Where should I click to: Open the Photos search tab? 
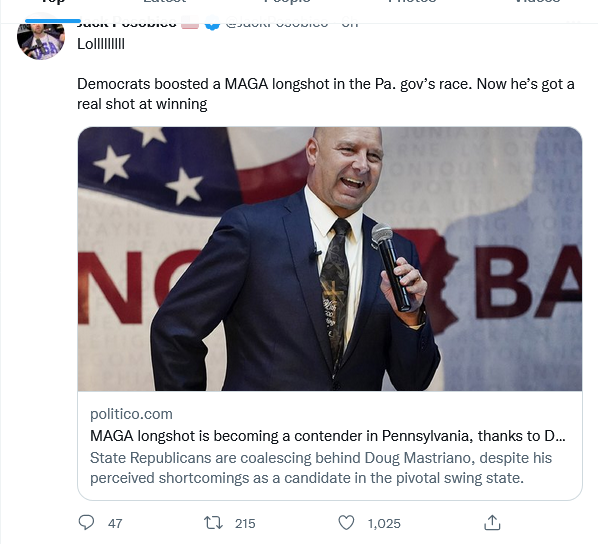(412, 2)
